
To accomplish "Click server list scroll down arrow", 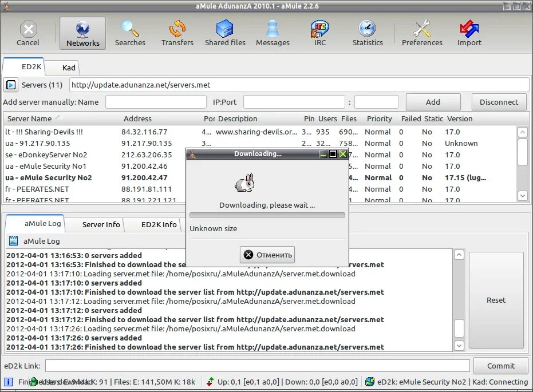I will click(523, 196).
